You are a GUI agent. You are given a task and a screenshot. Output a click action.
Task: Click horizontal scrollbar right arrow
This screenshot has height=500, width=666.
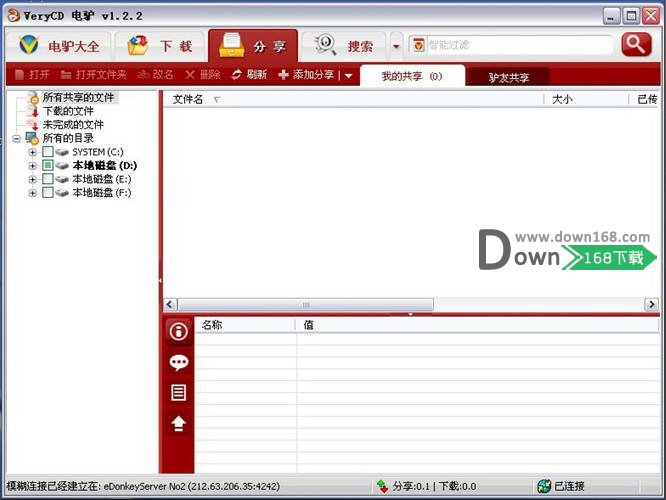pos(652,305)
